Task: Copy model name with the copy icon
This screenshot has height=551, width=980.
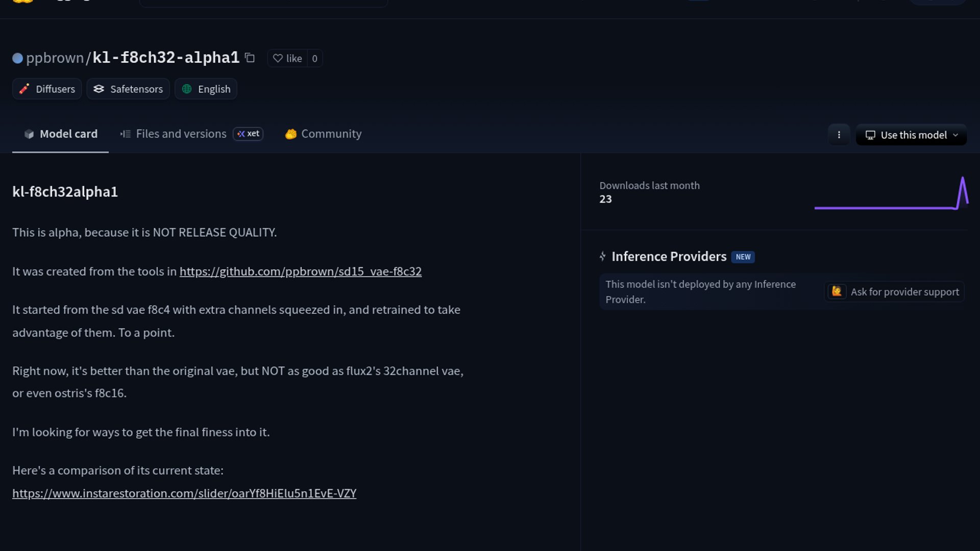Action: 250,58
